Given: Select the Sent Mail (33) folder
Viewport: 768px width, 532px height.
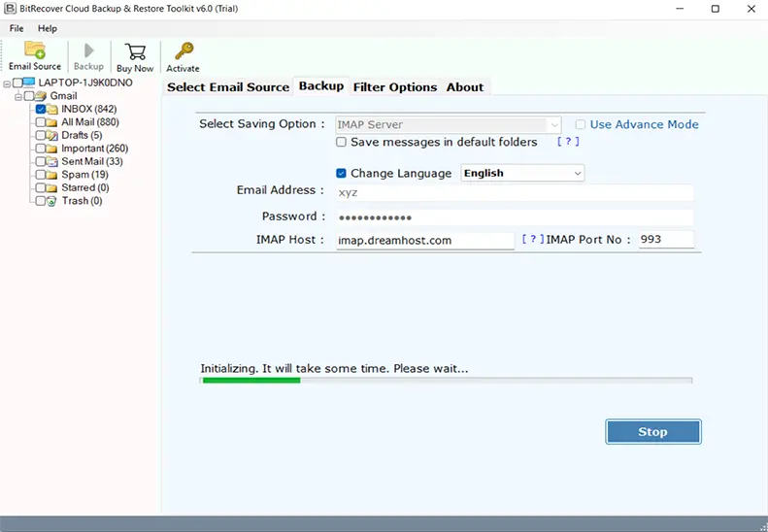Looking at the screenshot, I should coord(92,161).
